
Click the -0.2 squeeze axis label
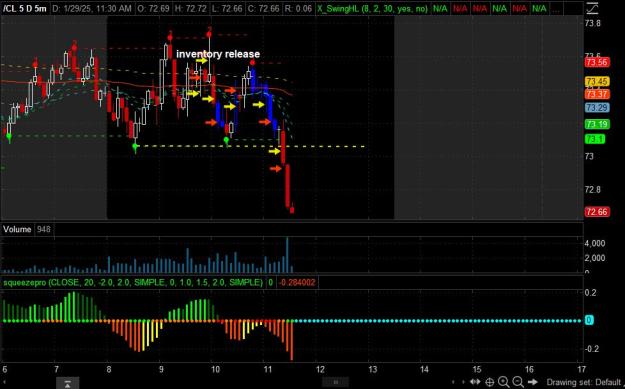(591, 349)
